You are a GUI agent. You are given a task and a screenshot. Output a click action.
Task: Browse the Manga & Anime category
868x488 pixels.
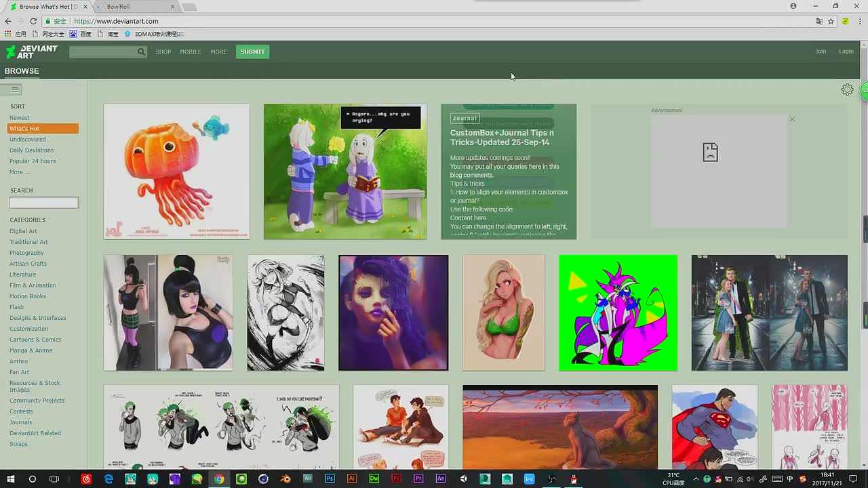click(x=31, y=350)
